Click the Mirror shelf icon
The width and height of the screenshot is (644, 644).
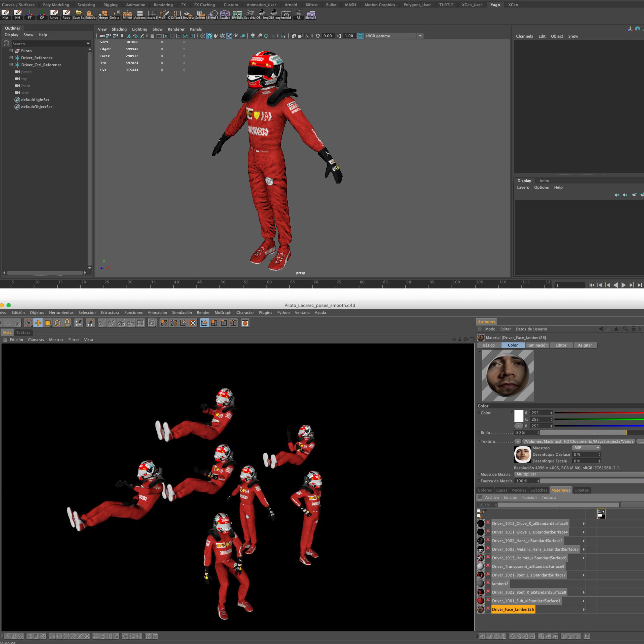click(127, 14)
